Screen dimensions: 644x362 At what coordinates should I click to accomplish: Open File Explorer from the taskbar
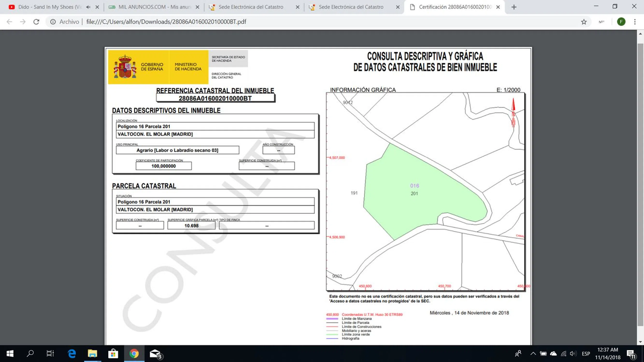[x=92, y=354]
